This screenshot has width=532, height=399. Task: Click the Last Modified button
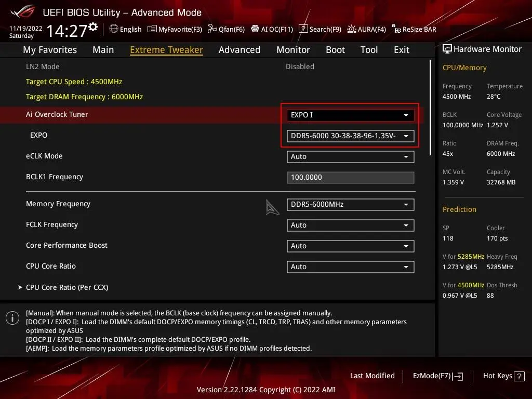tap(372, 376)
